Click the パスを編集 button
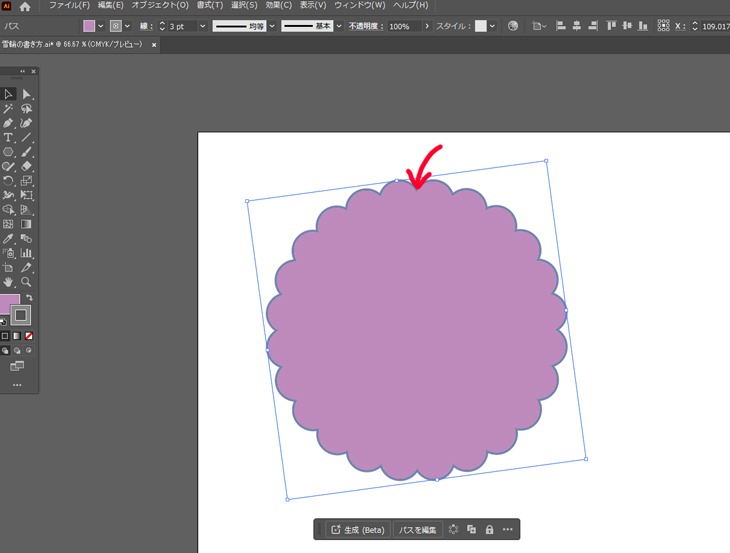Image resolution: width=730 pixels, height=553 pixels. (x=418, y=529)
